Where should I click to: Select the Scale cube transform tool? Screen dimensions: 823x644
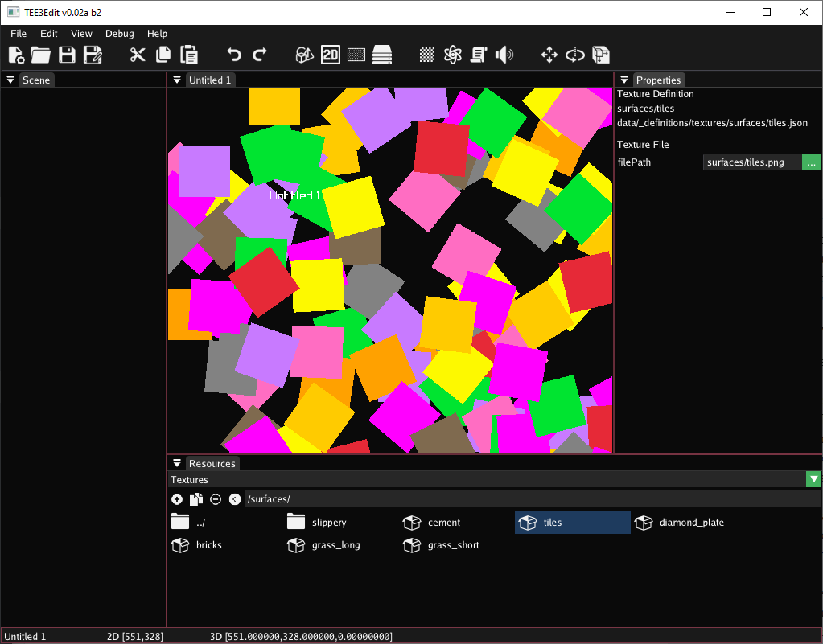[x=601, y=55]
